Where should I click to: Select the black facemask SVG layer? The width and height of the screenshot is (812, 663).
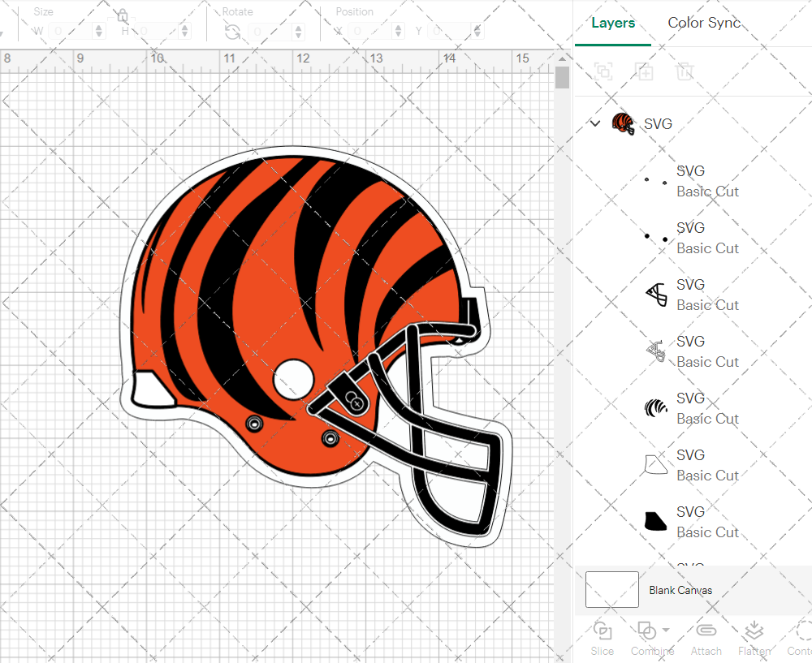tap(693, 295)
